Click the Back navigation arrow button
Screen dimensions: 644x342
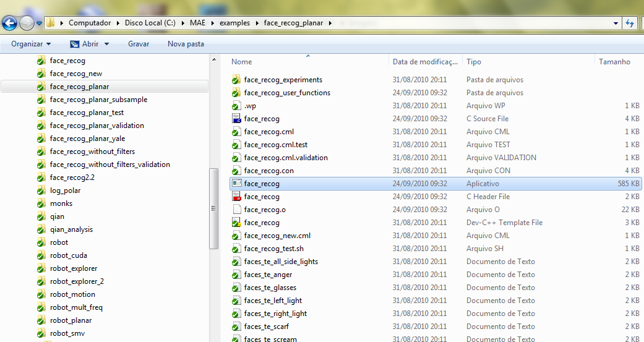click(x=9, y=23)
